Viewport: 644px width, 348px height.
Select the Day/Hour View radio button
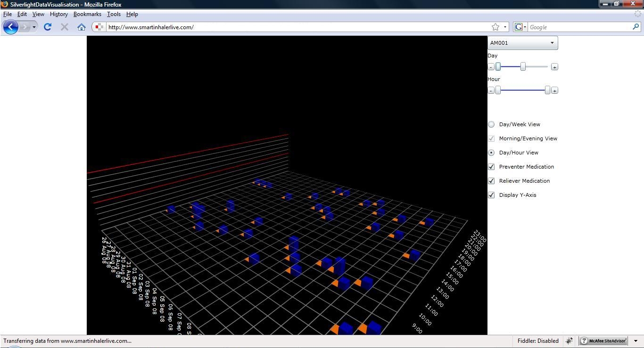[491, 153]
